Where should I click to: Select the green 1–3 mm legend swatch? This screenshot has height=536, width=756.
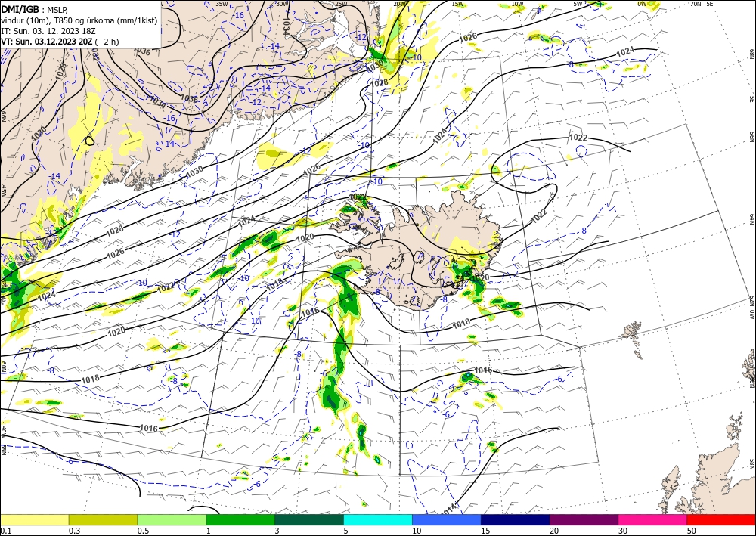pyautogui.click(x=240, y=519)
